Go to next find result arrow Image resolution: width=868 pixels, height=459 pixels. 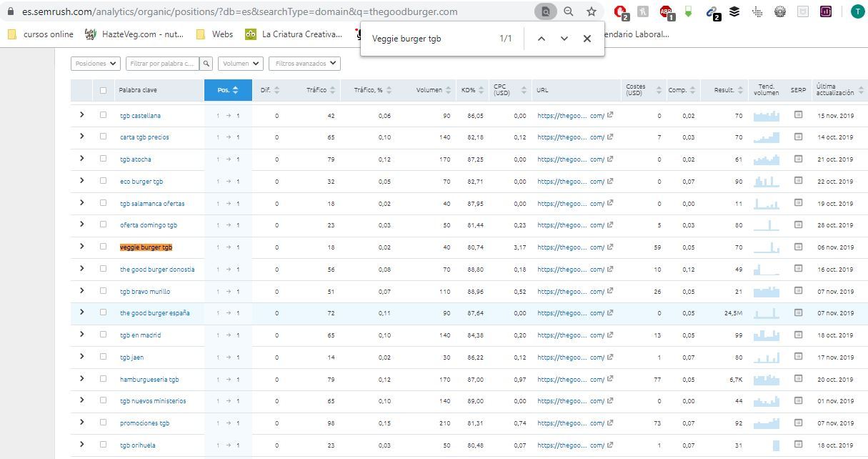click(x=564, y=39)
